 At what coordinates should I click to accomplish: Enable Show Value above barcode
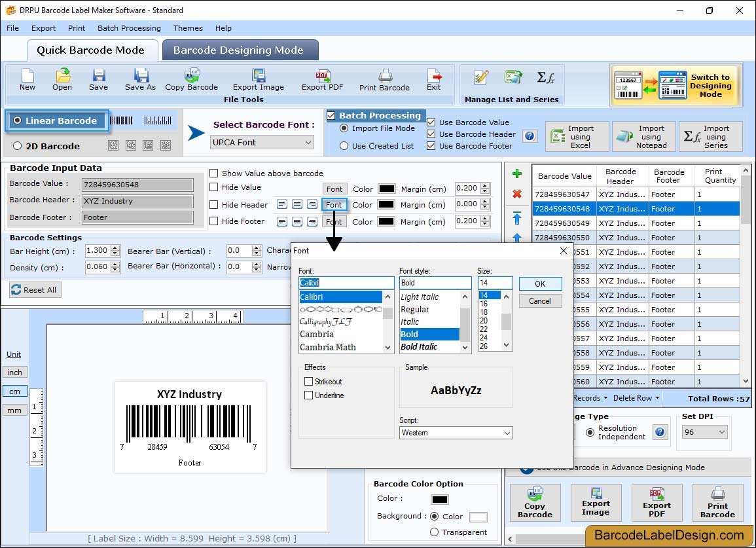tap(213, 174)
